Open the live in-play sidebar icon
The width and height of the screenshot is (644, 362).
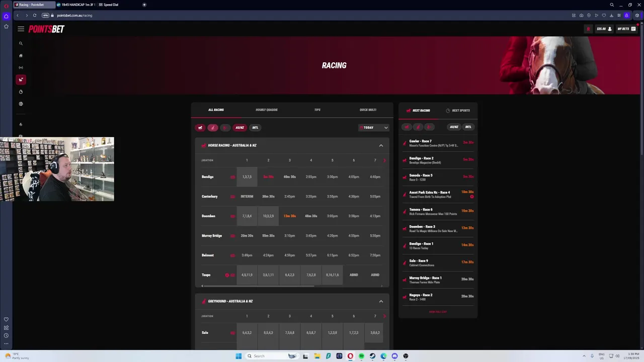tap(21, 68)
